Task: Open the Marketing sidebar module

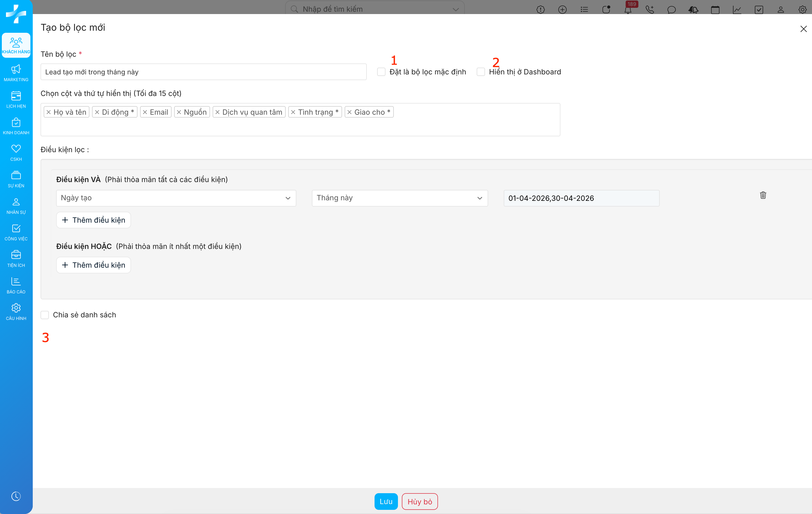Action: (16, 73)
